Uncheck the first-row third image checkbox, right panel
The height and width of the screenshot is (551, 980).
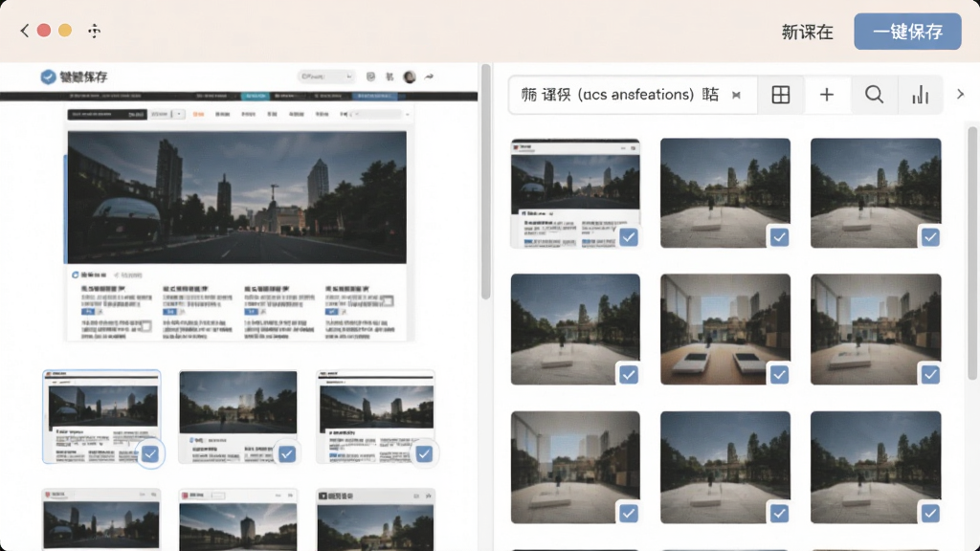pyautogui.click(x=930, y=237)
